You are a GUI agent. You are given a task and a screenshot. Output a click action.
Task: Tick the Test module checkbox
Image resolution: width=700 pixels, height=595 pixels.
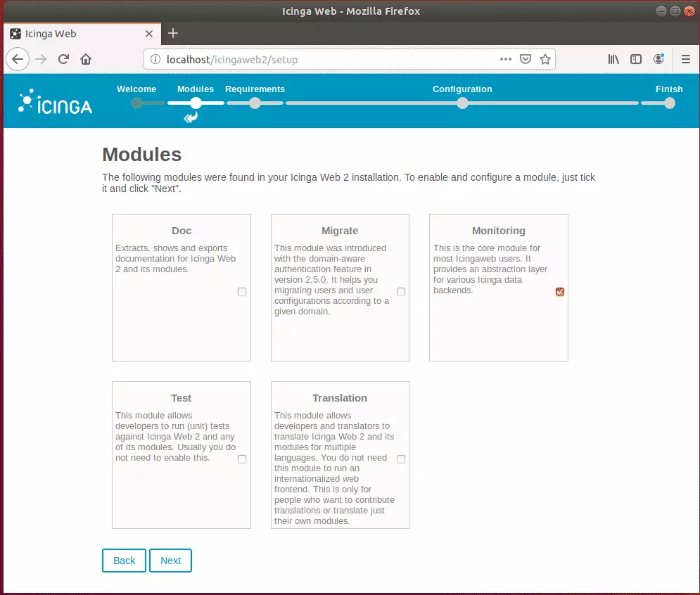(242, 459)
